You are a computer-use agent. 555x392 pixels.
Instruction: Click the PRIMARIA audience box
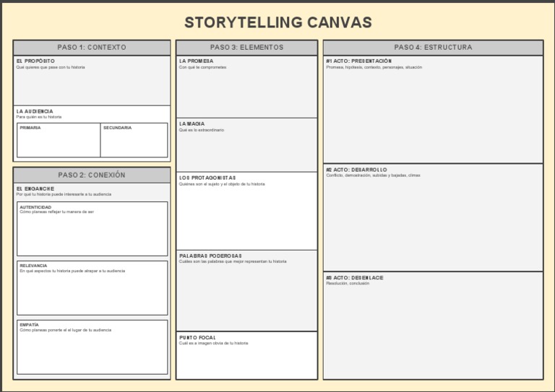pos(59,141)
